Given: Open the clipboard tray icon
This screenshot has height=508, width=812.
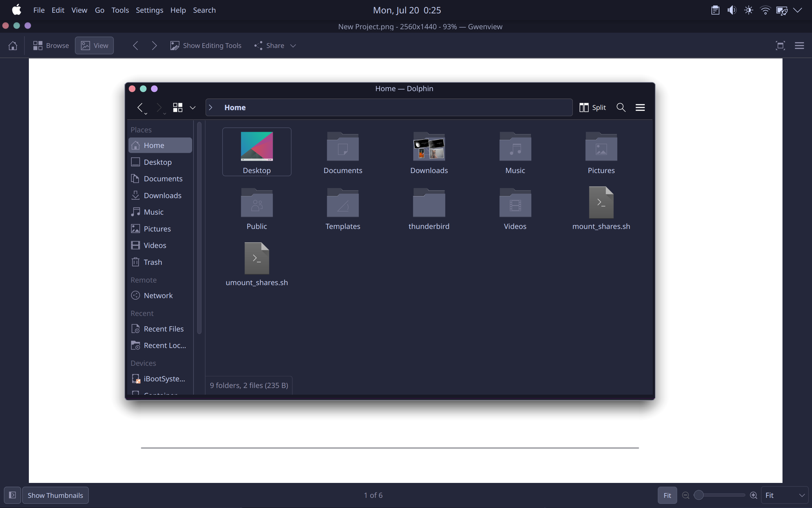Looking at the screenshot, I should 715,10.
